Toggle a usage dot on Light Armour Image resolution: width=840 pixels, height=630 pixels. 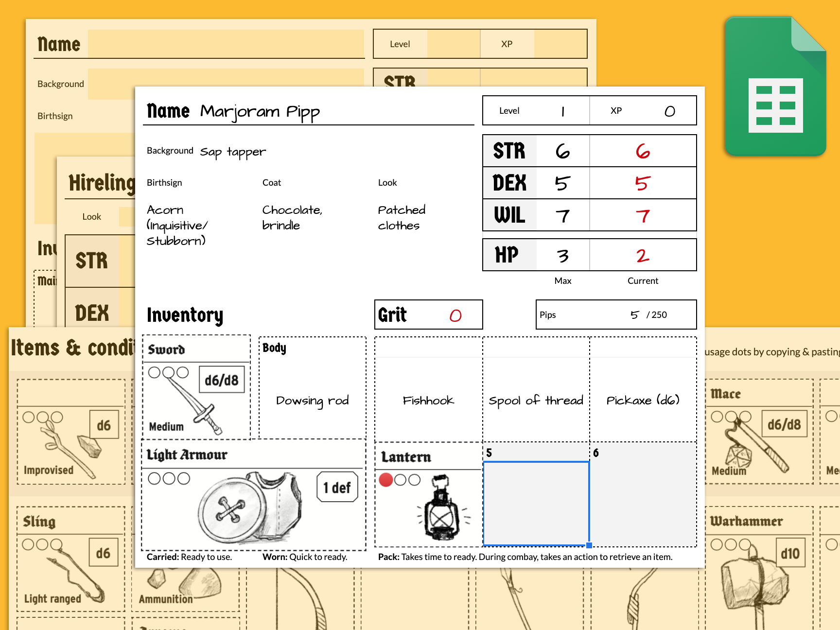pos(155,479)
